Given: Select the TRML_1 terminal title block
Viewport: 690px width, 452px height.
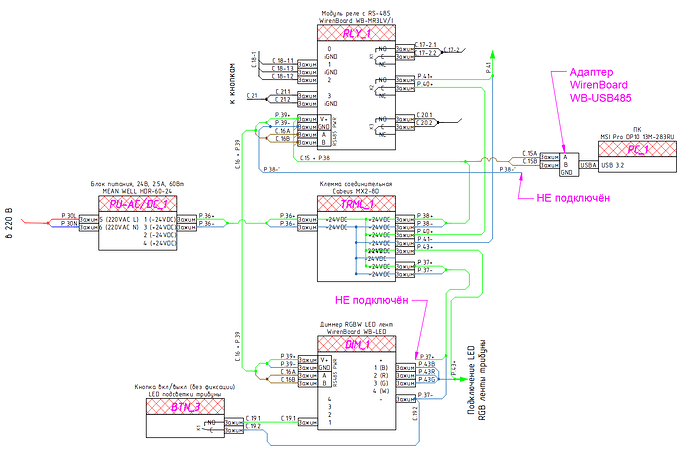Looking at the screenshot, I should pos(356,204).
